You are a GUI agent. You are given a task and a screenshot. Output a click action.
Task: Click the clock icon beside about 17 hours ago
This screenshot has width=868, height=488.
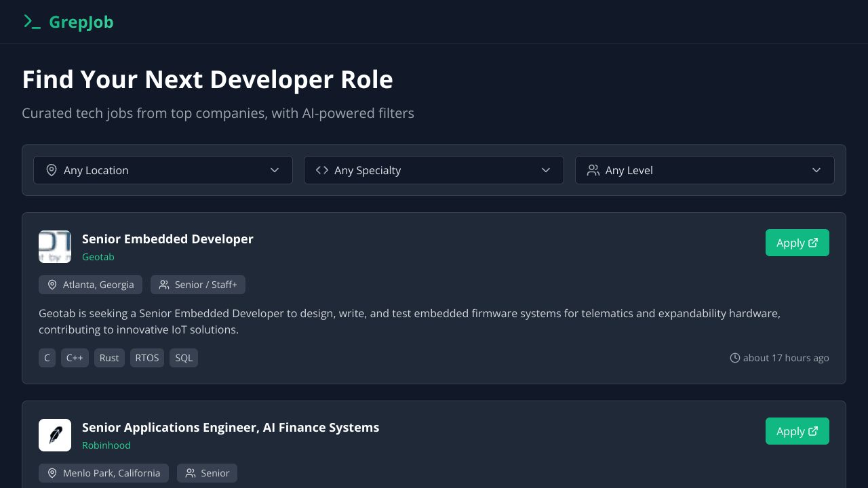(x=735, y=358)
